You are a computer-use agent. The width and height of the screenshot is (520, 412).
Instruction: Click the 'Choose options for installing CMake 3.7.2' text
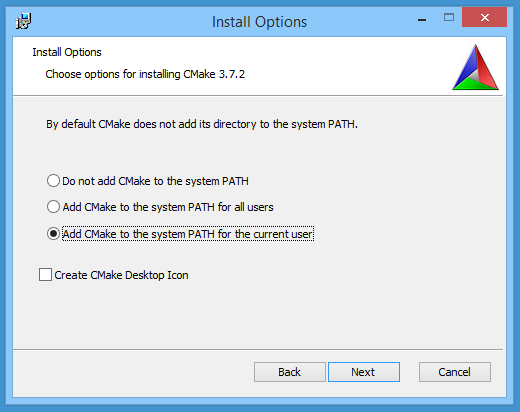pos(145,74)
